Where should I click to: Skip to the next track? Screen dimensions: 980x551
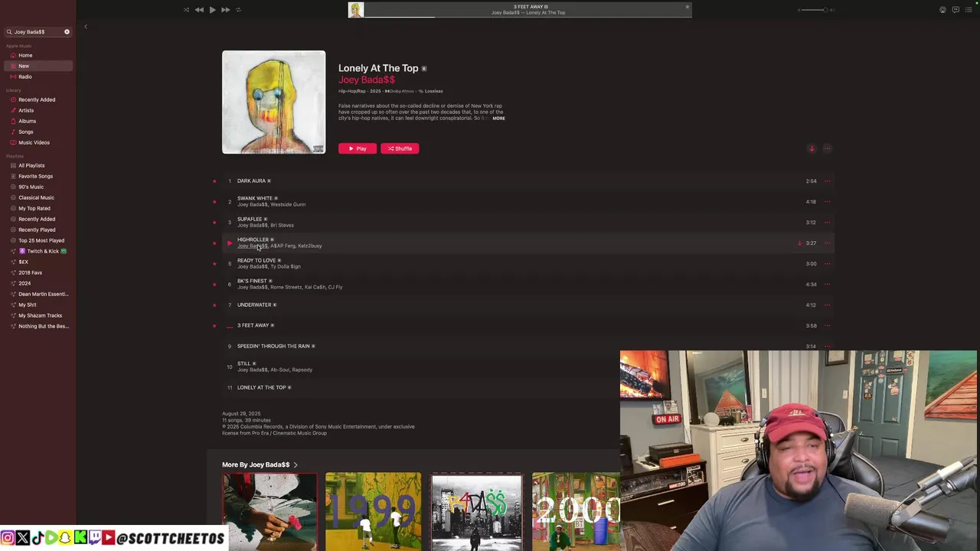tap(225, 10)
